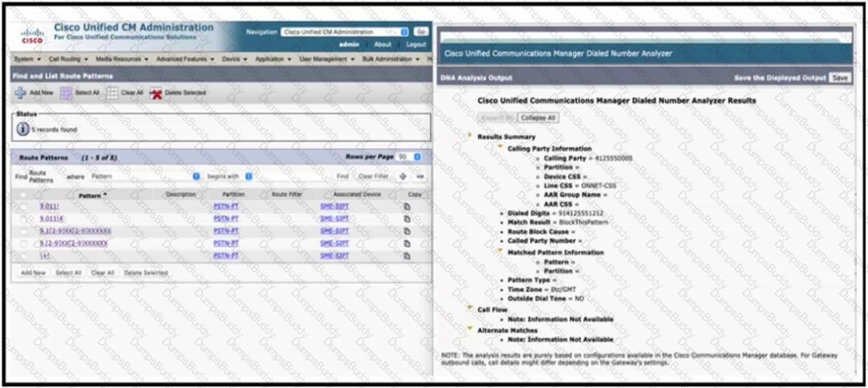Open the Rows per Page dropdown
Image resolution: width=868 pixels, height=388 pixels.
[409, 157]
